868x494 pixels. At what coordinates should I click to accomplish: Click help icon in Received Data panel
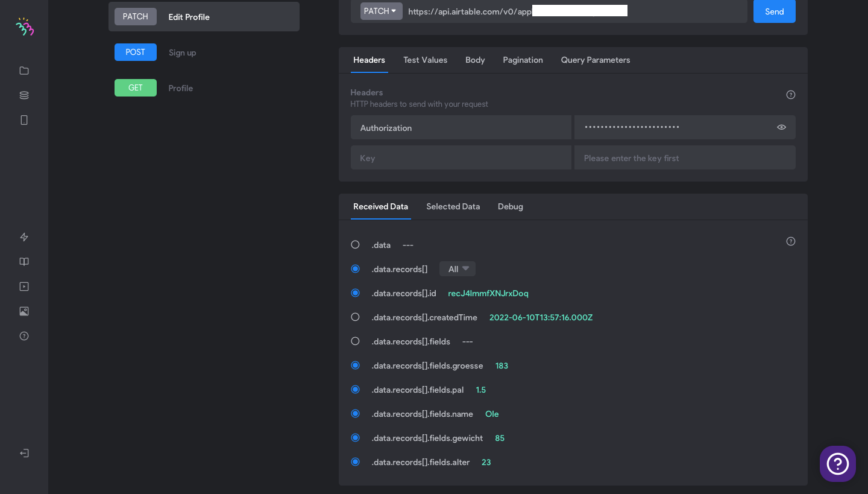pyautogui.click(x=791, y=241)
